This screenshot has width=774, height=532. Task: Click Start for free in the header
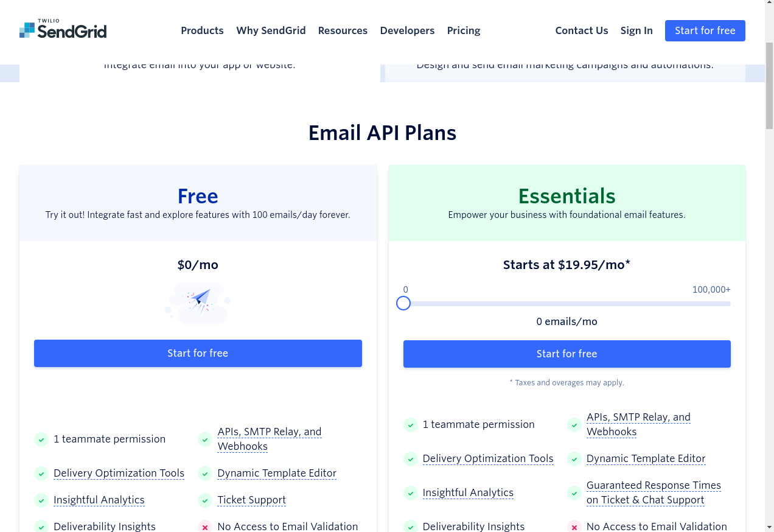[705, 30]
